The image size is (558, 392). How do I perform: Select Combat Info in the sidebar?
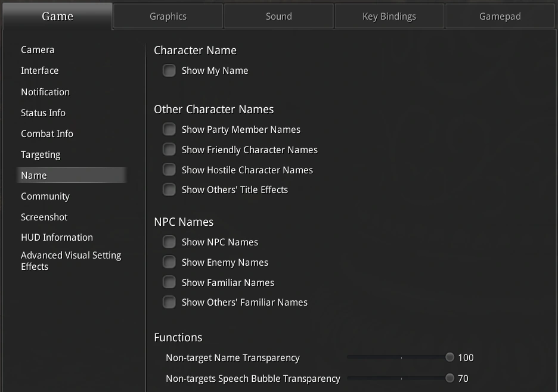[x=47, y=134]
